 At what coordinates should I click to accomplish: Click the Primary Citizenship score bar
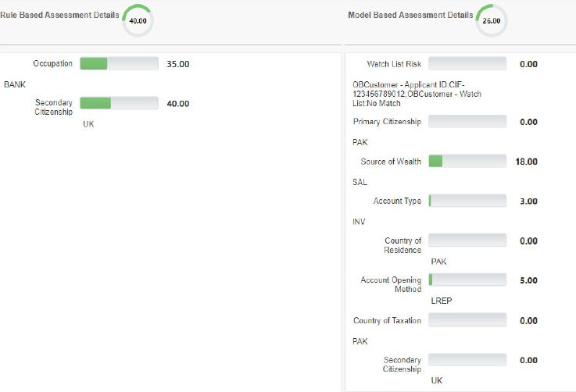(467, 122)
